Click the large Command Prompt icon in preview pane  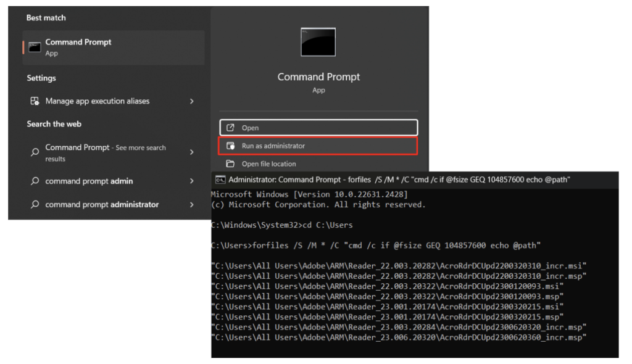pos(318,42)
